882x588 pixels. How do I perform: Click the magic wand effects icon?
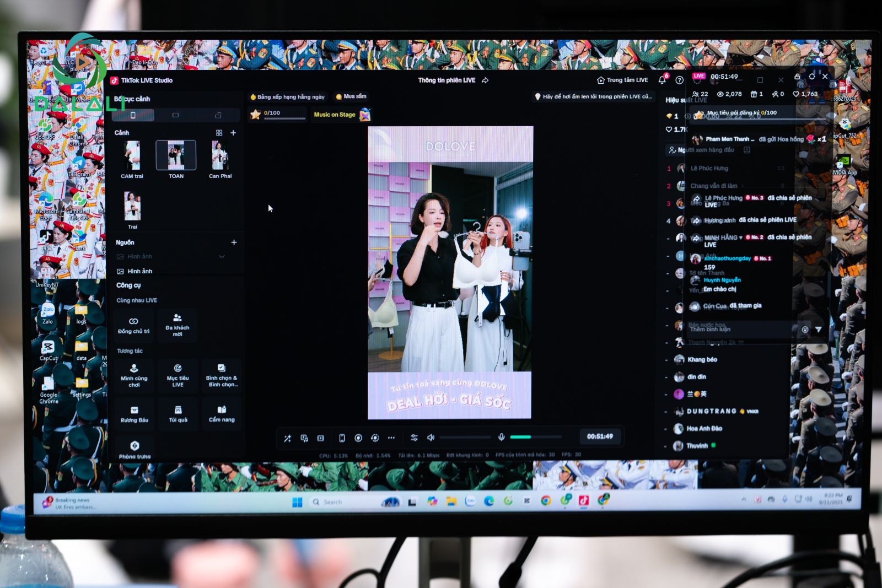click(287, 439)
